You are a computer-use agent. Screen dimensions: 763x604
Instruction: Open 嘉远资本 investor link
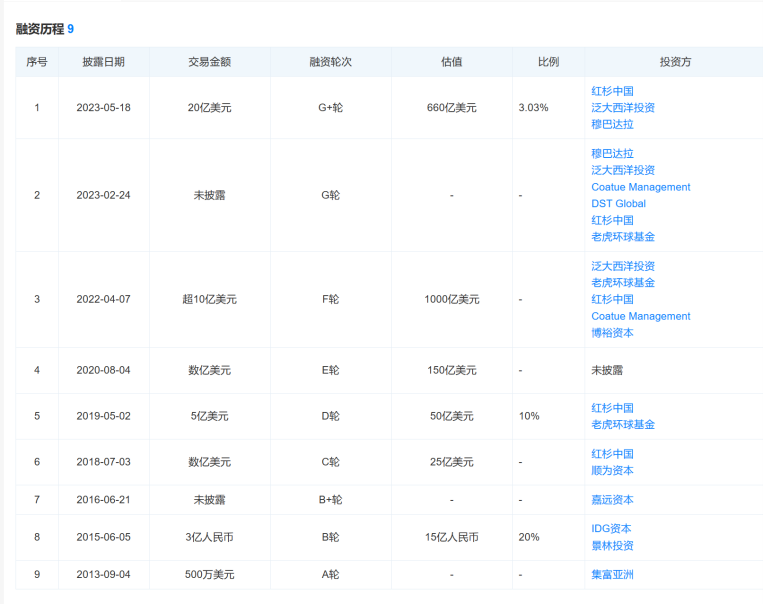(x=612, y=499)
